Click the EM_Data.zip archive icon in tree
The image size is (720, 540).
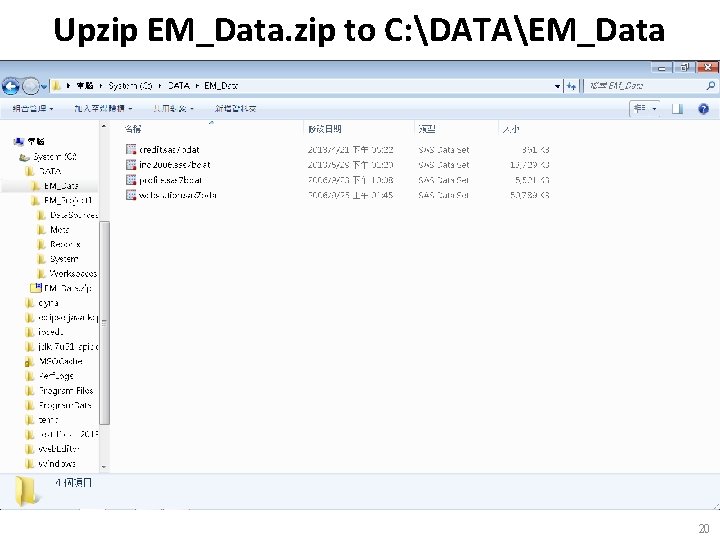[36, 288]
